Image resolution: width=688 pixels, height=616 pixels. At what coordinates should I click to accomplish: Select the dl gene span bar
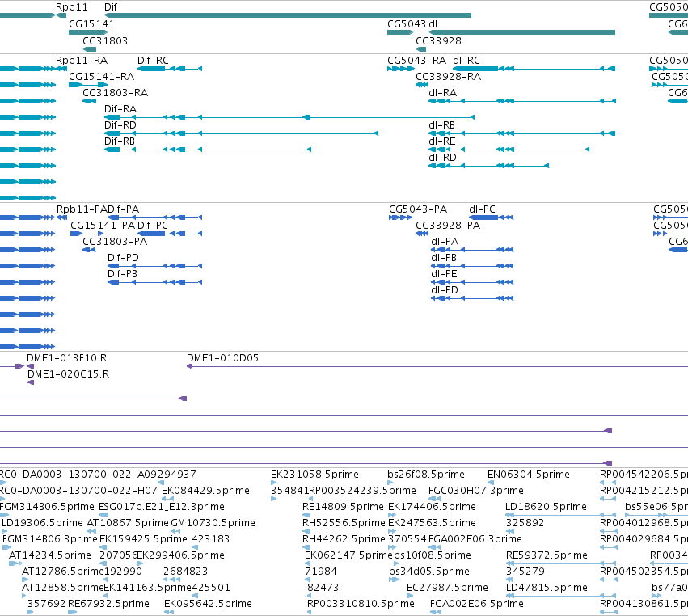[x=521, y=32]
